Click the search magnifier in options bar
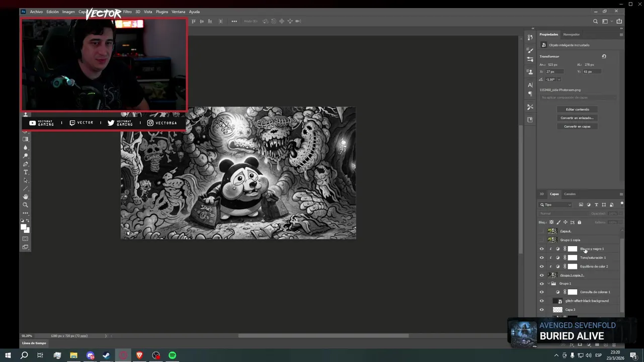644x362 pixels. tap(595, 21)
